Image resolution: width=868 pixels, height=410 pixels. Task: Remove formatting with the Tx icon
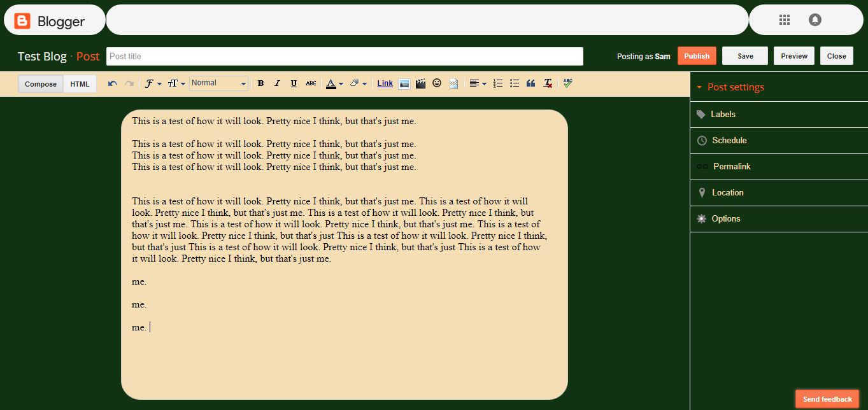point(547,83)
